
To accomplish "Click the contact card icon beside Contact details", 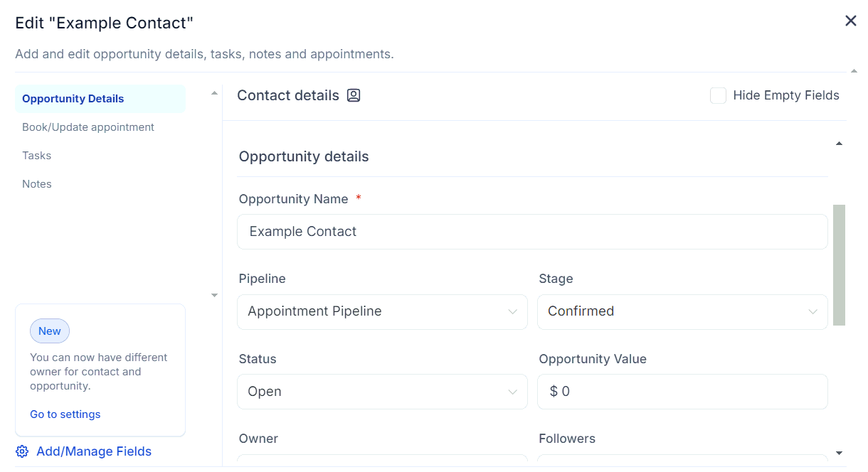I will tap(354, 95).
